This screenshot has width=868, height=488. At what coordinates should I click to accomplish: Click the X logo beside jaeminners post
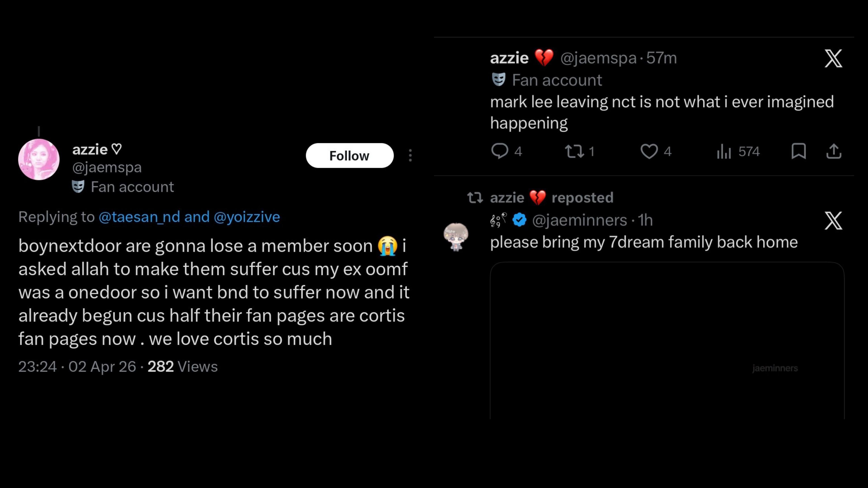pyautogui.click(x=833, y=221)
